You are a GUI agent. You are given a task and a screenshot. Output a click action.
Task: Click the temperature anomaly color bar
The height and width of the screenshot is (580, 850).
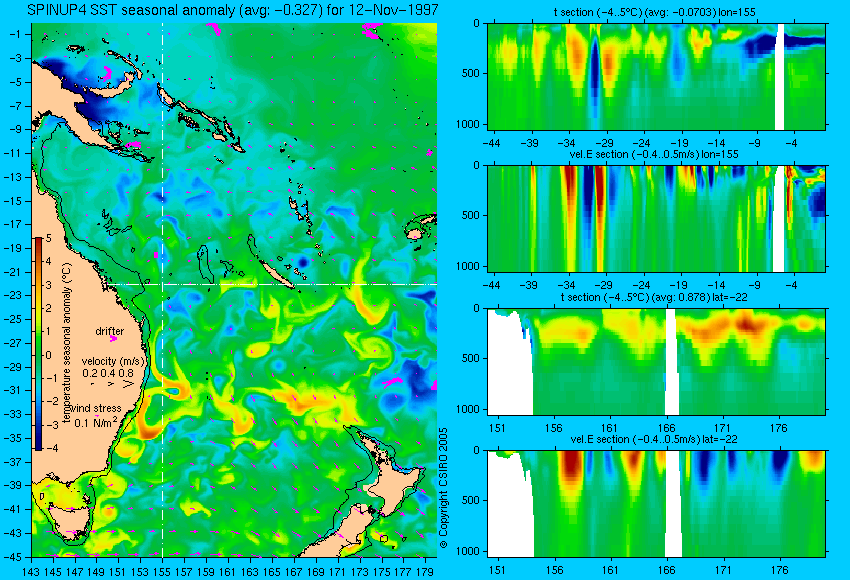click(39, 344)
